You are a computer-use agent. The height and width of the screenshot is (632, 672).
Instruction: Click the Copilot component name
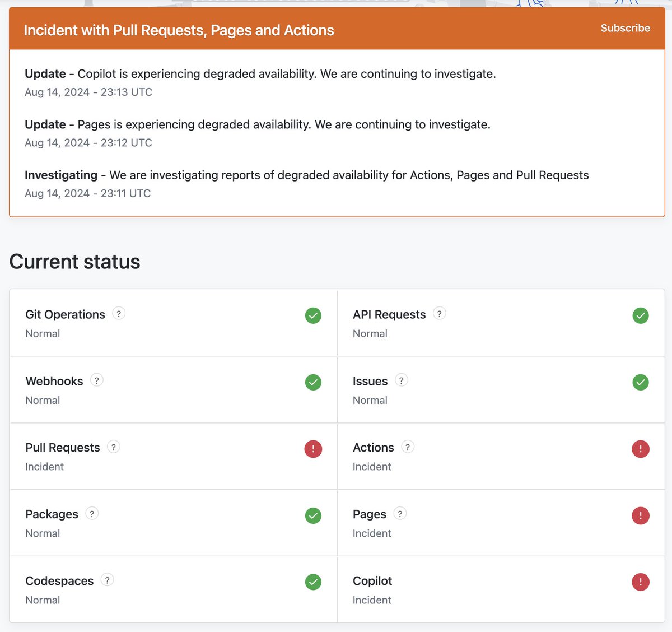tap(372, 581)
